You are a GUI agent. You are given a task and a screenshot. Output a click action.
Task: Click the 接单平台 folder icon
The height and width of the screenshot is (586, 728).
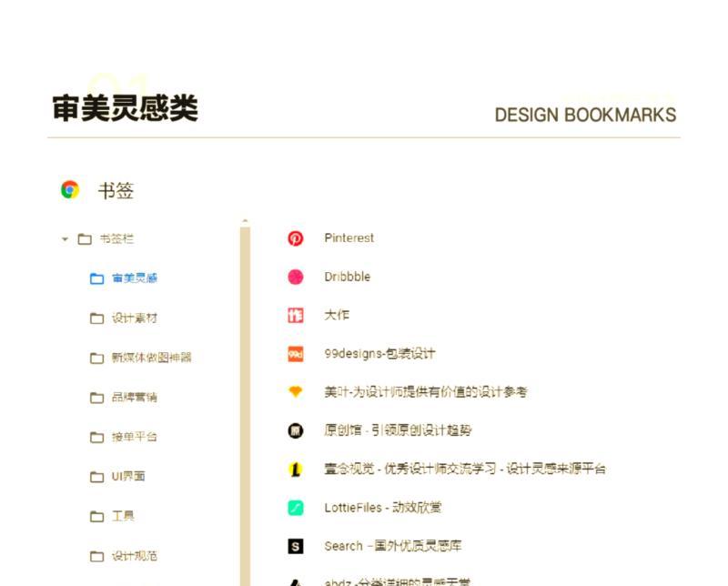pos(96,437)
